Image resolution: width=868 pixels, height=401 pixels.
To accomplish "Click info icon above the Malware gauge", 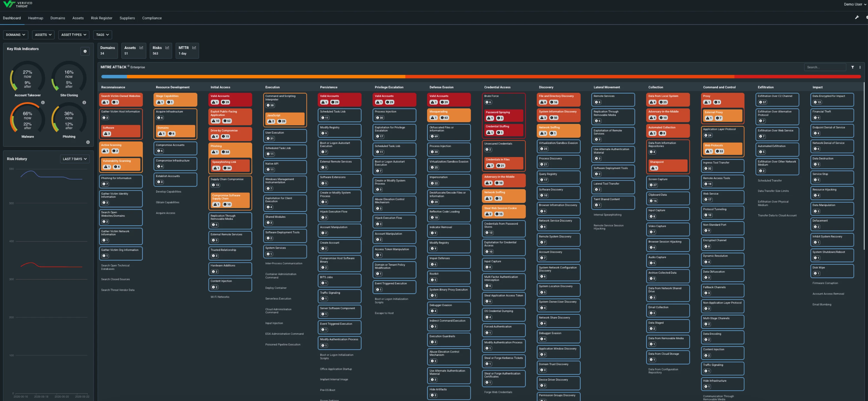I will [43, 102].
